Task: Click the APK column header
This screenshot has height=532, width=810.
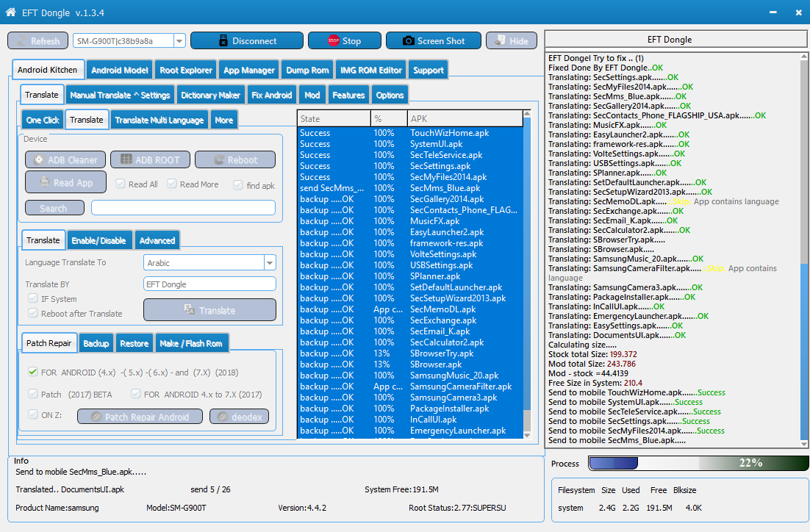Action: coord(465,119)
